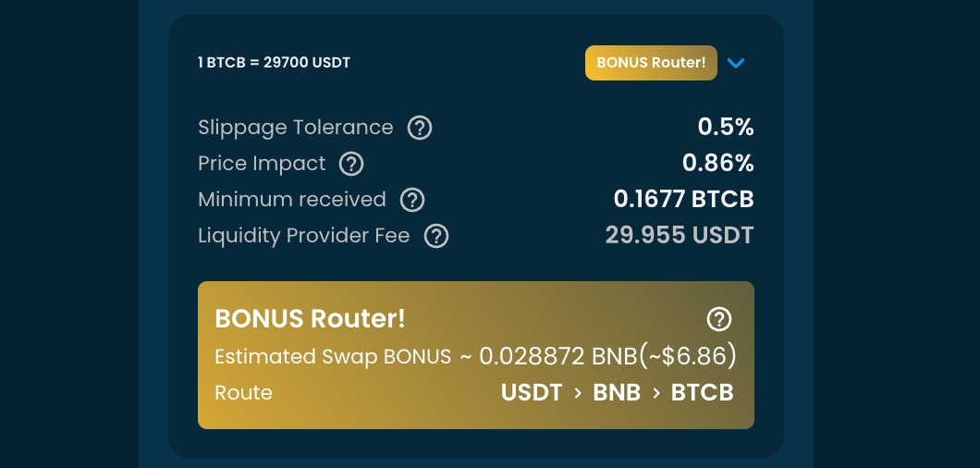Click the Minimum received label
This screenshot has height=468, width=980.
(292, 200)
